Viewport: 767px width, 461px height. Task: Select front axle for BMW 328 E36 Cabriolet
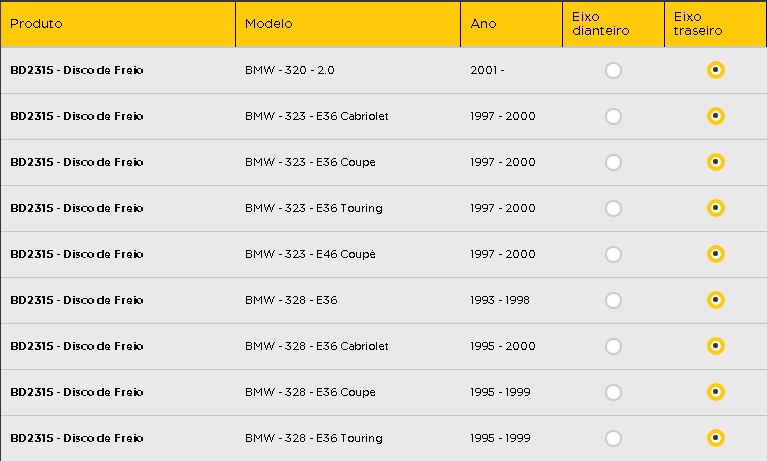tap(613, 346)
